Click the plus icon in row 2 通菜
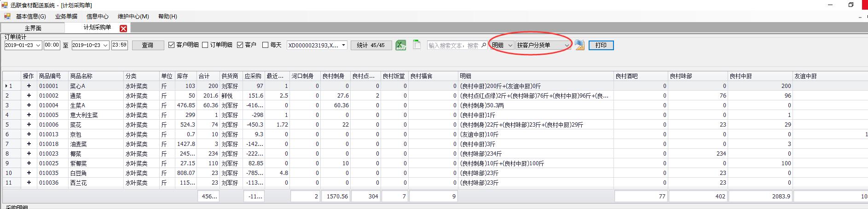868x209 pixels. 29,96
